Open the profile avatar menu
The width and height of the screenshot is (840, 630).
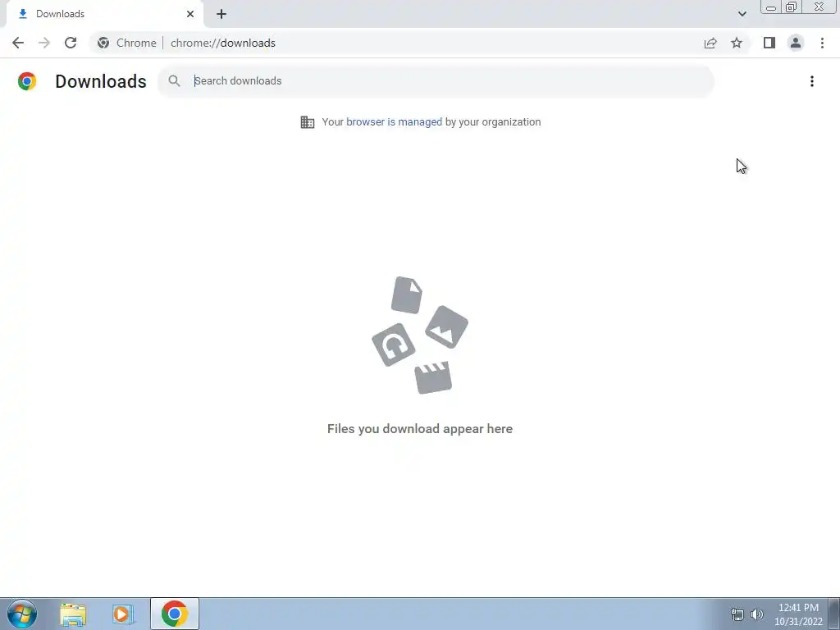tap(796, 43)
